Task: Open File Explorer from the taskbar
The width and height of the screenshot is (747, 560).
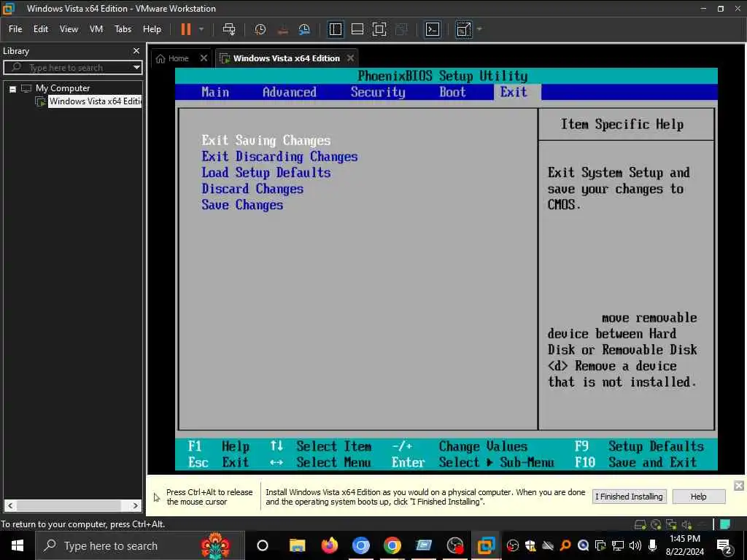Action: [x=297, y=545]
